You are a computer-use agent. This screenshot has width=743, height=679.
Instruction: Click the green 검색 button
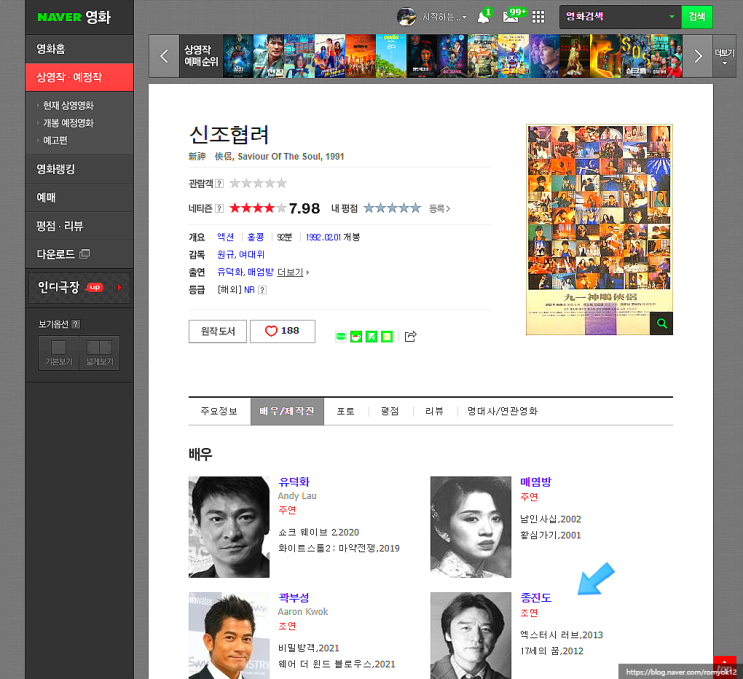(697, 17)
